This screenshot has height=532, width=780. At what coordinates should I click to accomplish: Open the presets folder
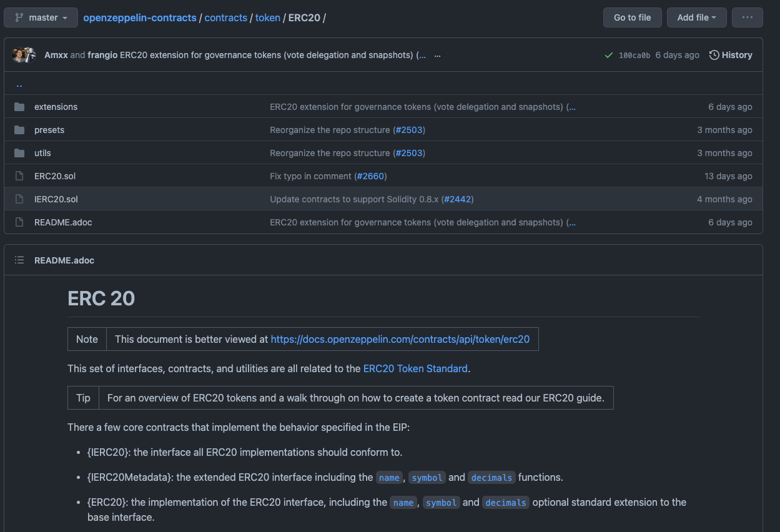[49, 130]
